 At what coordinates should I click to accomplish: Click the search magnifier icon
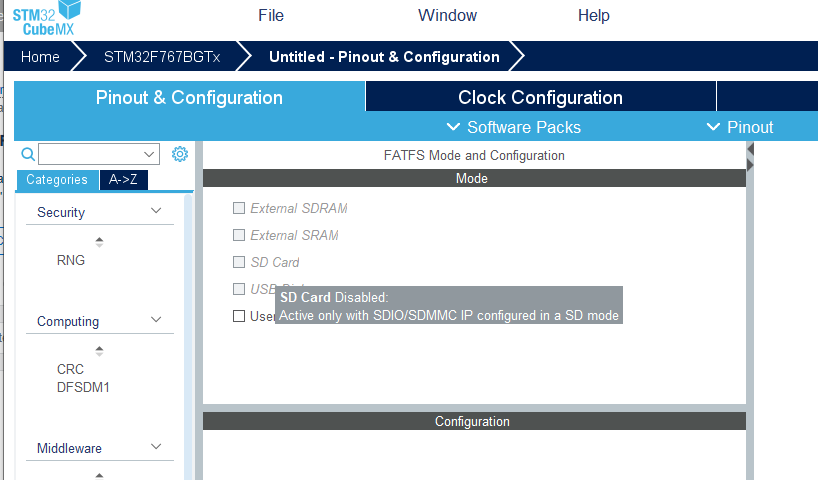pos(28,154)
